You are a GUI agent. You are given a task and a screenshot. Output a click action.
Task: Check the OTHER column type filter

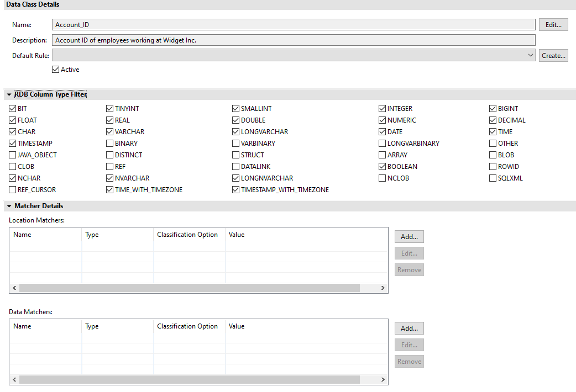coord(492,143)
